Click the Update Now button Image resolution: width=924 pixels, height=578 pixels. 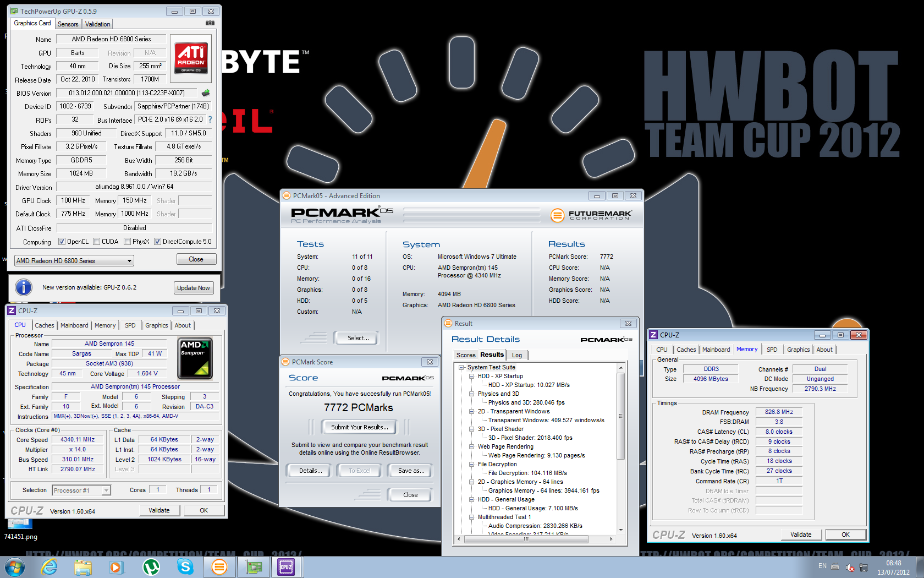(194, 288)
